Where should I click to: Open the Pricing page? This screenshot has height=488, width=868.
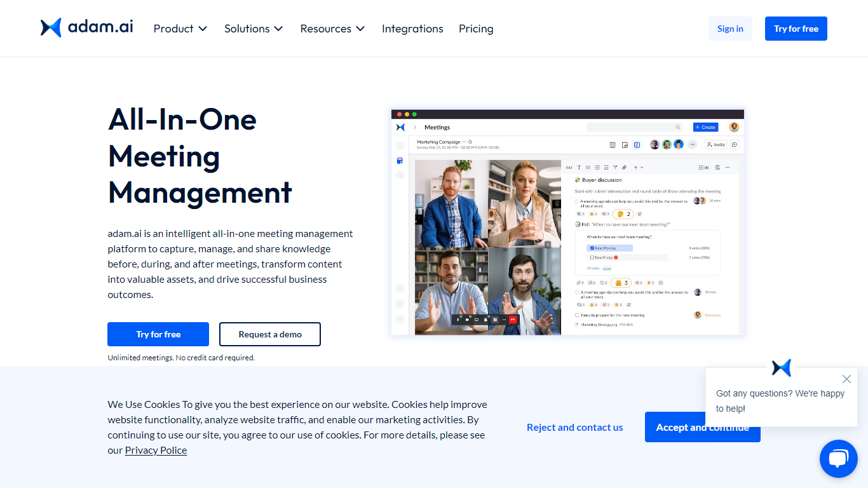pos(476,29)
